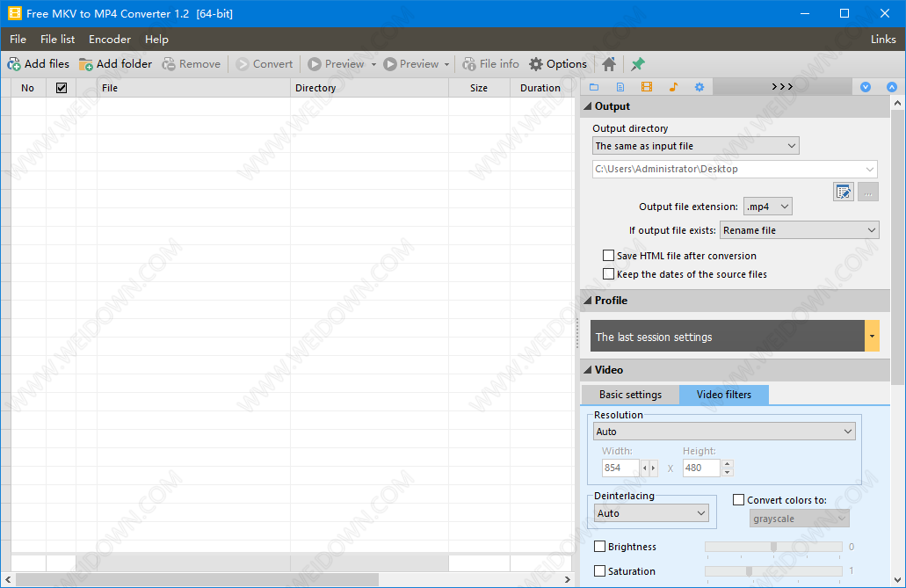Click the Remove toolbar button

(x=192, y=64)
